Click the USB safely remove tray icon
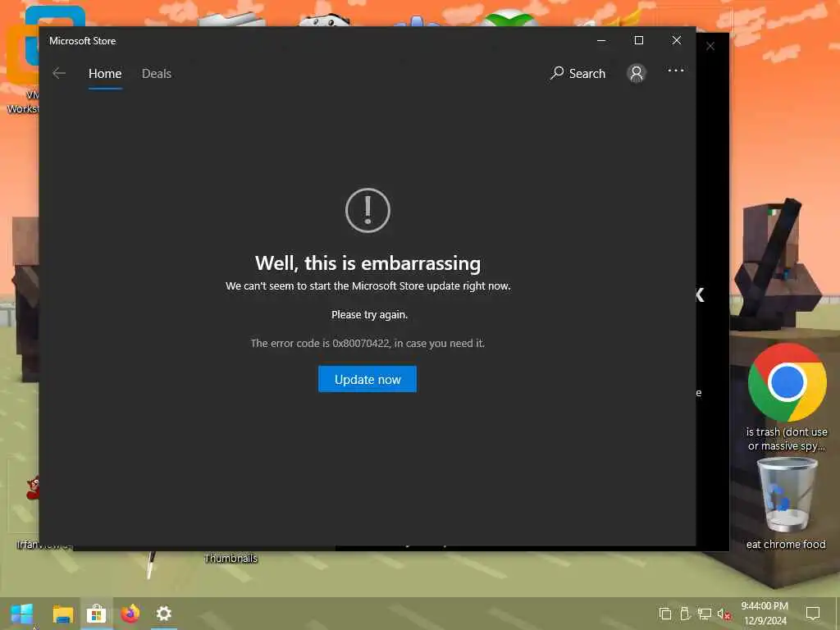The image size is (840, 630). tap(685, 614)
